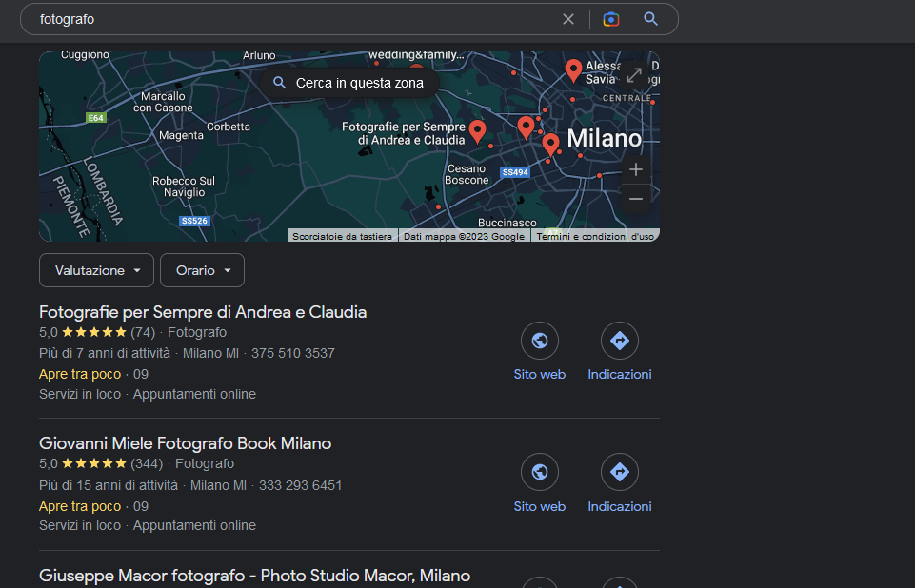
Task: Open the Orario filter dropdown
Action: click(x=202, y=270)
